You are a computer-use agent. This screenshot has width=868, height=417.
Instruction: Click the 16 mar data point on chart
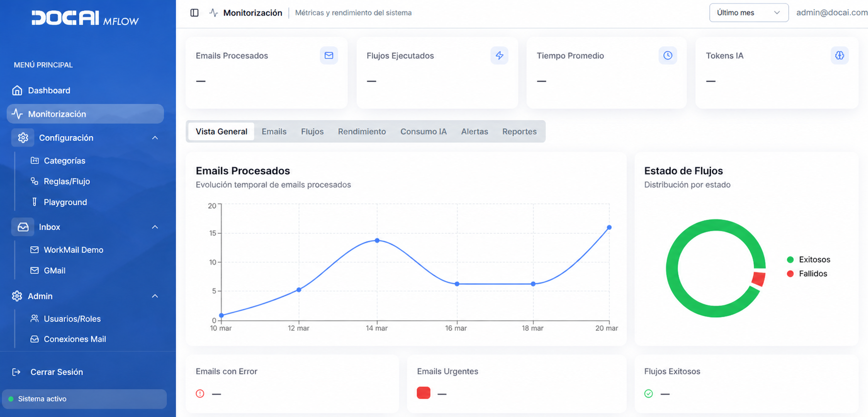(x=457, y=284)
